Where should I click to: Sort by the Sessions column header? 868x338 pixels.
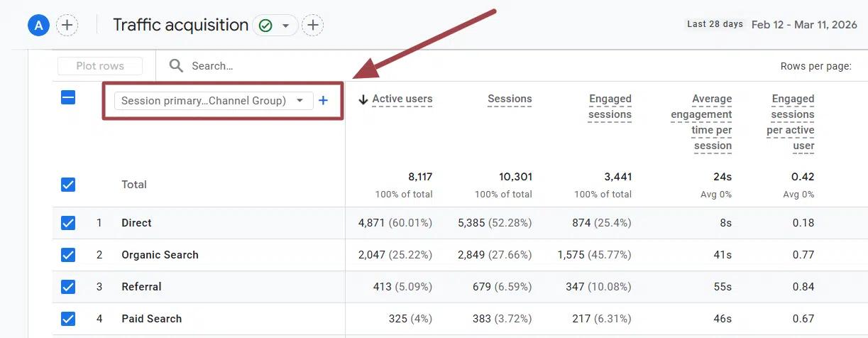pyautogui.click(x=510, y=99)
